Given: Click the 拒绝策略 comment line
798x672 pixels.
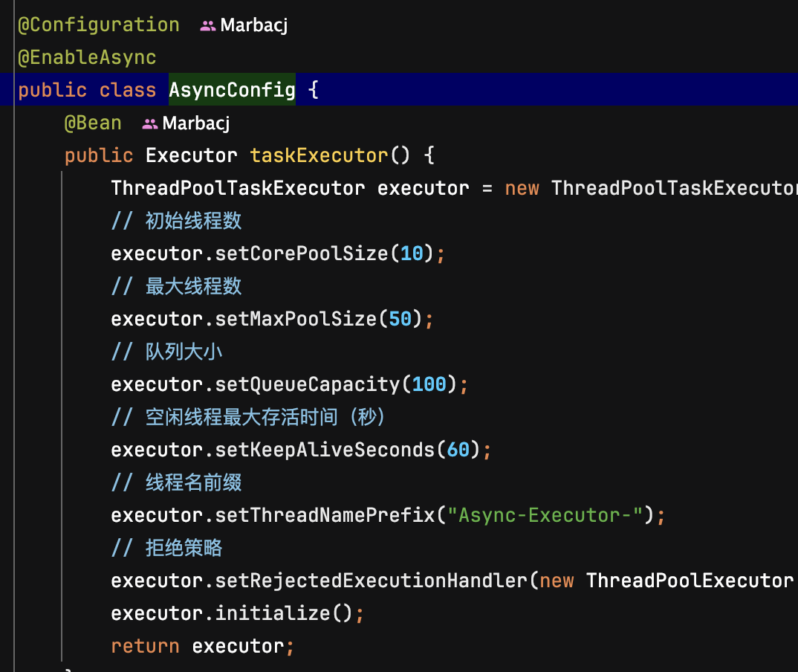Looking at the screenshot, I should [x=184, y=549].
